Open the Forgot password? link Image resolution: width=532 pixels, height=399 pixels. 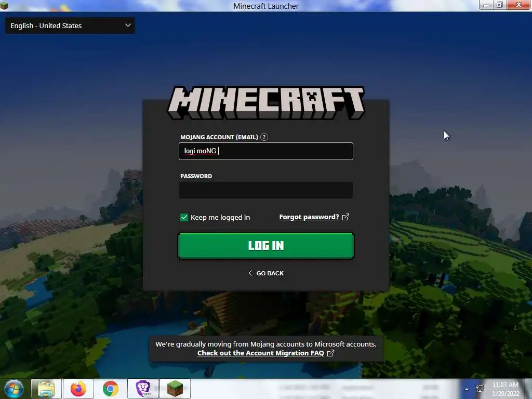pyautogui.click(x=309, y=217)
